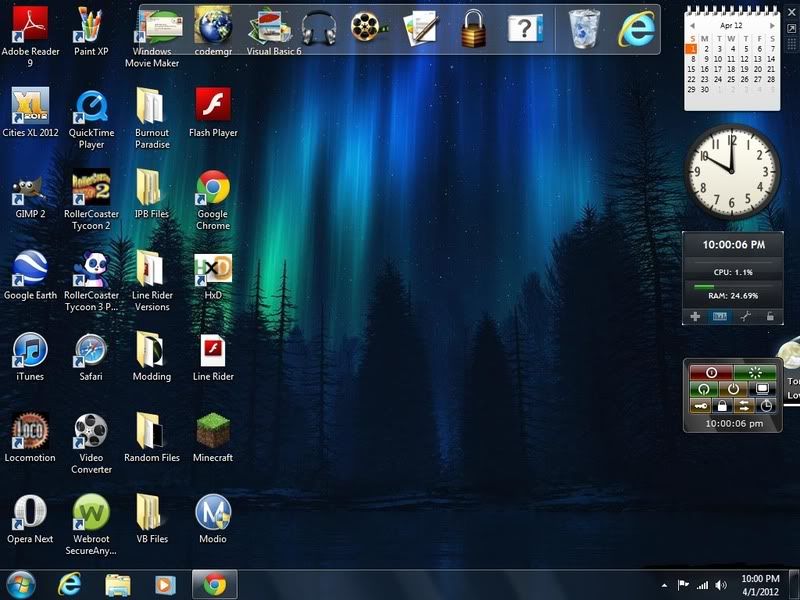
Task: Toggle the small padlock in the system monitor gadget
Action: click(x=770, y=317)
